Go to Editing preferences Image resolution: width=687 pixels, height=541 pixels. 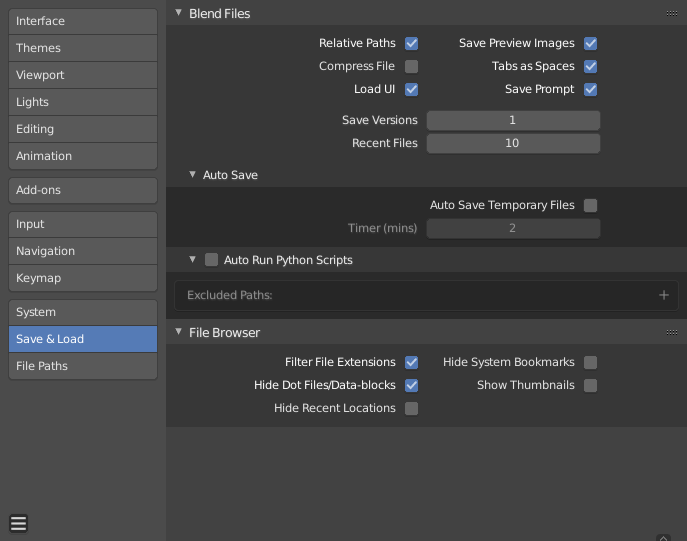coord(83,129)
